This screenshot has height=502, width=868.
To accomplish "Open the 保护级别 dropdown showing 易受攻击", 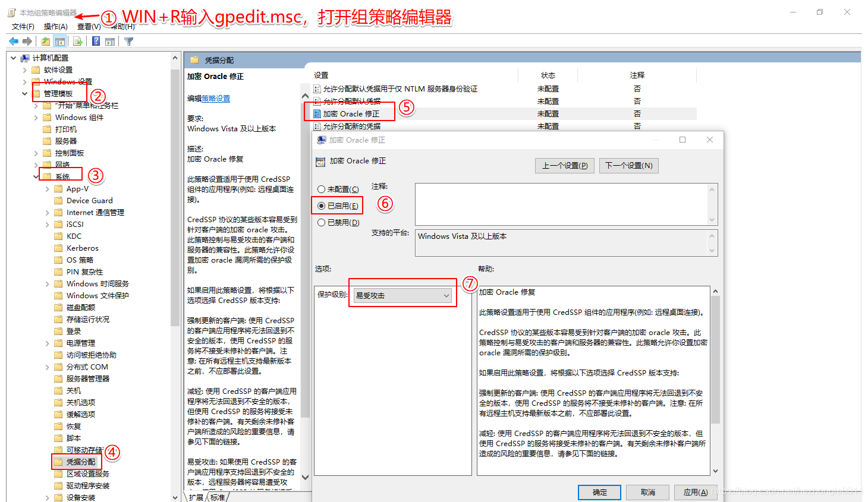I will coord(402,295).
